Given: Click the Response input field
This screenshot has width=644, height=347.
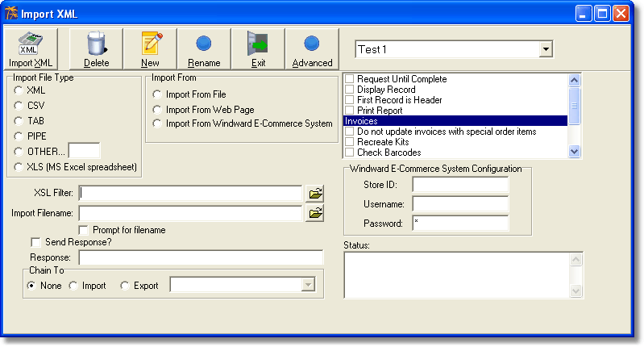Looking at the screenshot, I should [202, 257].
